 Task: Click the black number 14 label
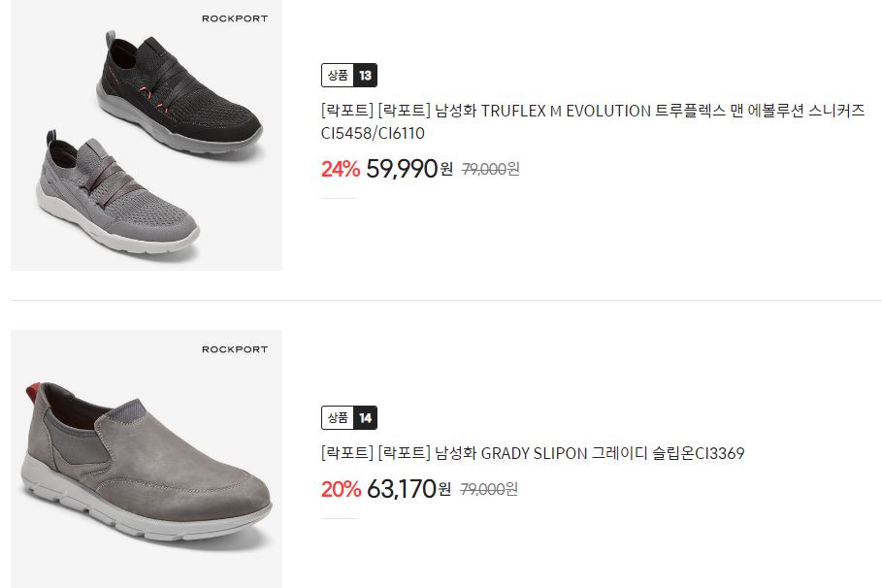tap(365, 417)
